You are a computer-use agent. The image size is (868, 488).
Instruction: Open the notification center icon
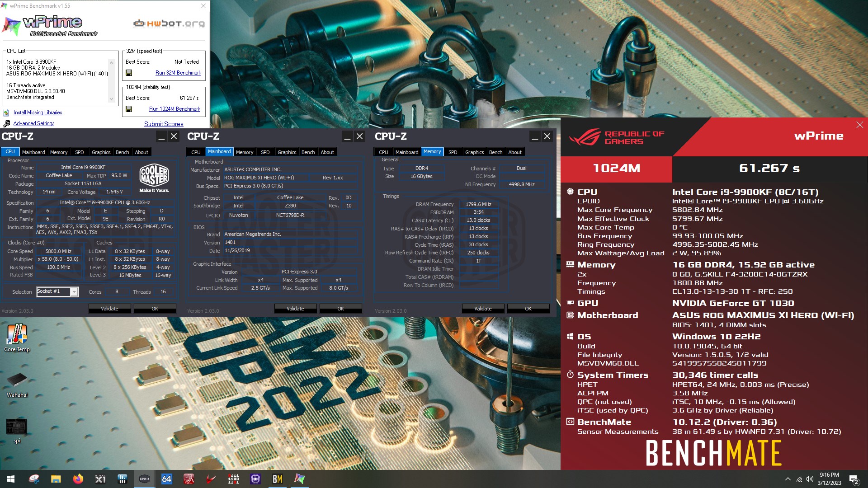(854, 479)
